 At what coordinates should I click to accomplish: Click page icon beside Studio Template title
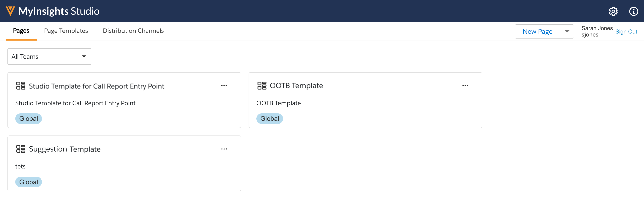(21, 86)
